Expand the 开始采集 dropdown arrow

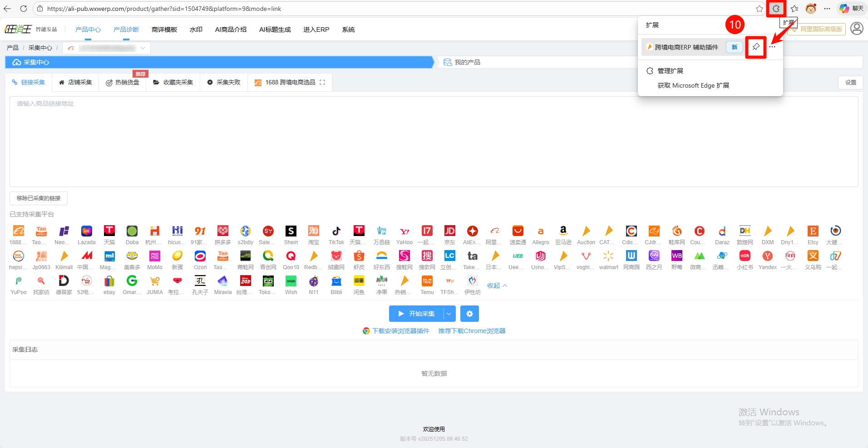[x=449, y=314]
